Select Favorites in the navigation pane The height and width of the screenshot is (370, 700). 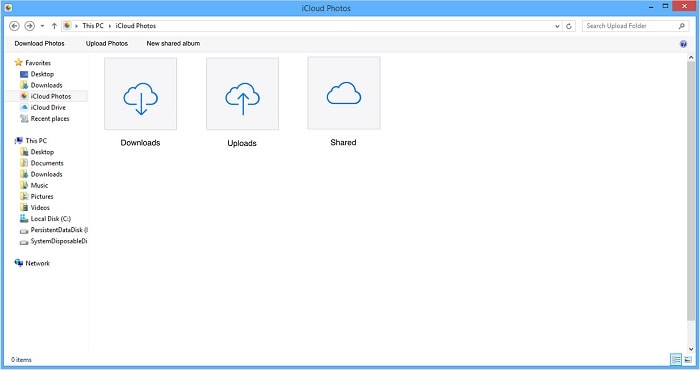pos(38,63)
